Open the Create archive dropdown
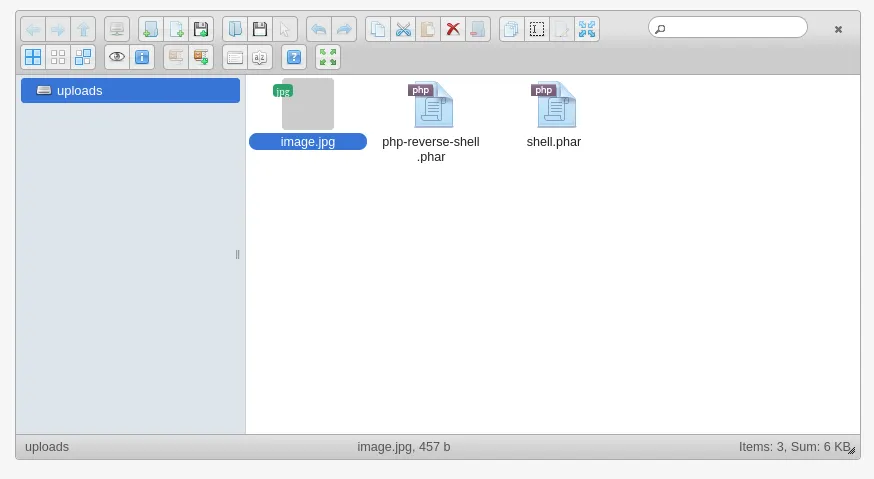Image resolution: width=874 pixels, height=479 pixels. pyautogui.click(x=201, y=57)
